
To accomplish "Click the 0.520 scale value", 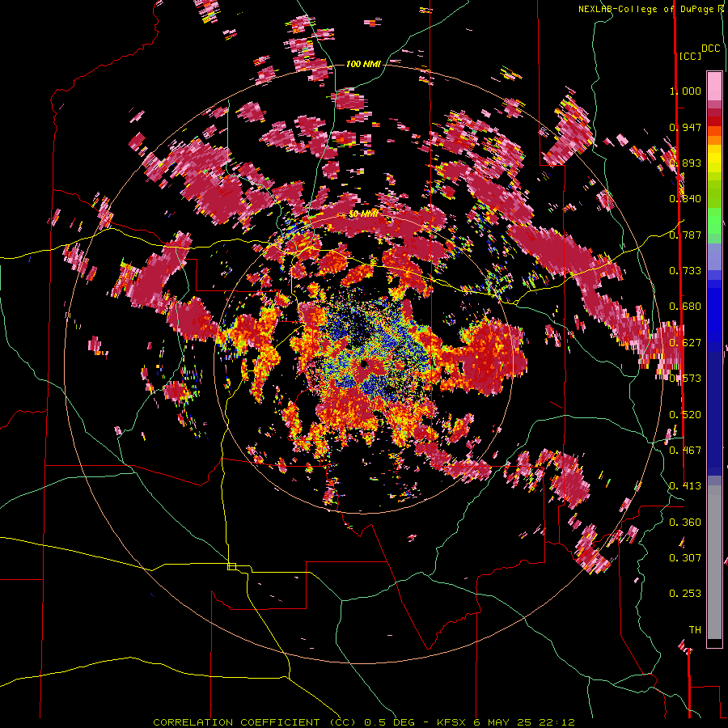I will pyautogui.click(x=685, y=415).
